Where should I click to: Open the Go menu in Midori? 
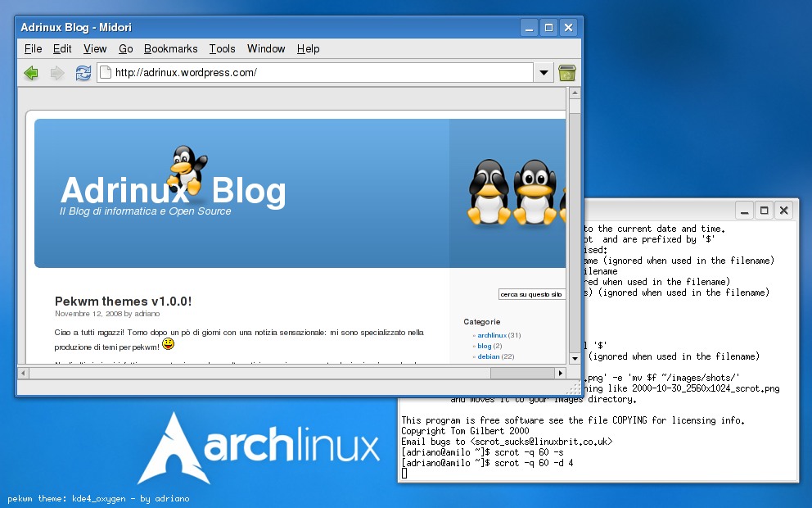tap(126, 48)
